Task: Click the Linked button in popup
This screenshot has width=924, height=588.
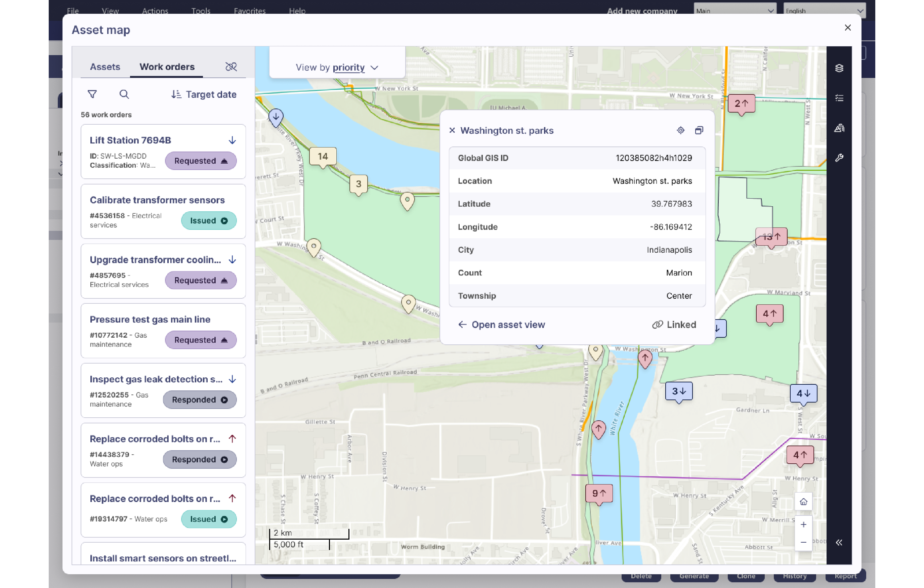Action: pyautogui.click(x=674, y=325)
